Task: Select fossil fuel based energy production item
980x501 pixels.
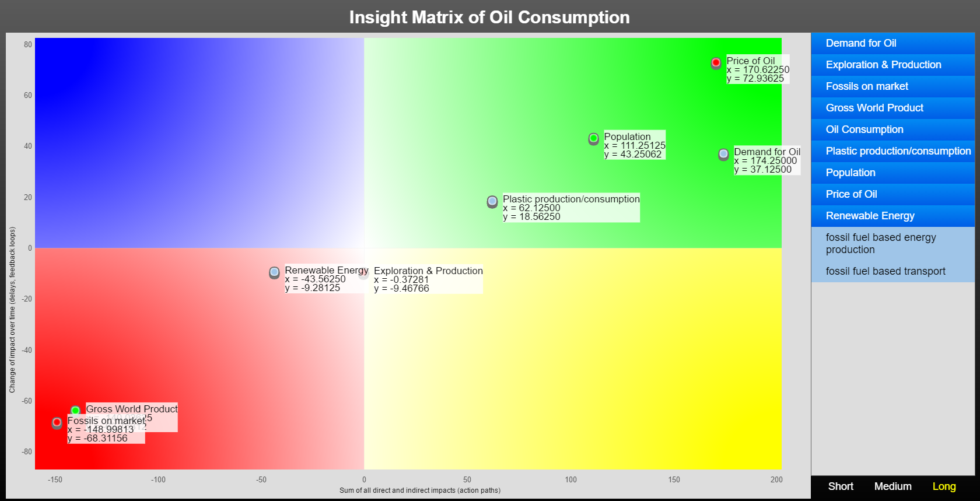Action: coord(893,244)
